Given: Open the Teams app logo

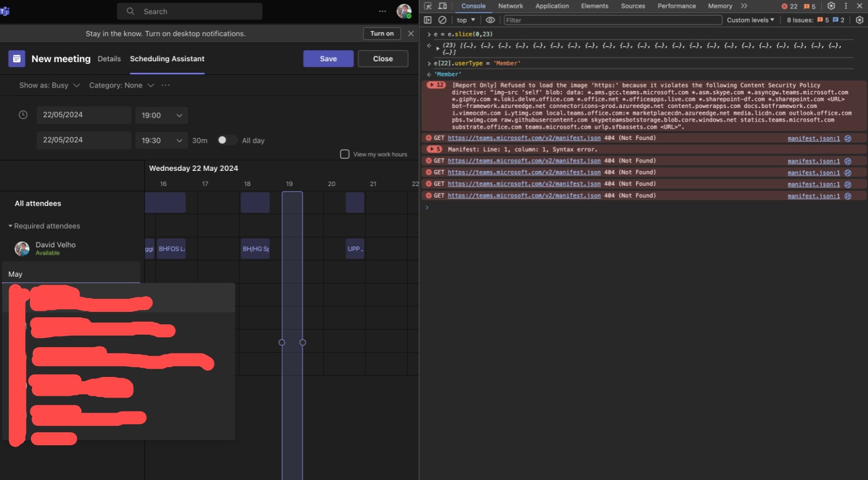Looking at the screenshot, I should click(x=5, y=11).
